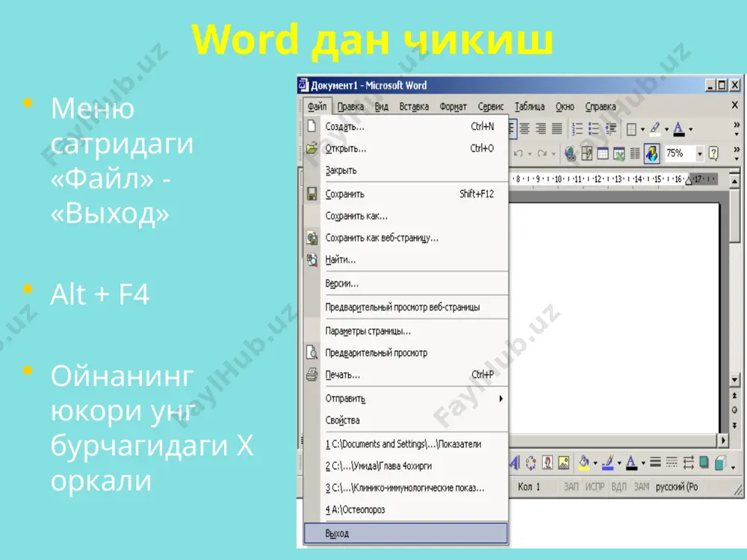Click the Help question mark icon
Screen dimensions: 747x560
tap(713, 153)
